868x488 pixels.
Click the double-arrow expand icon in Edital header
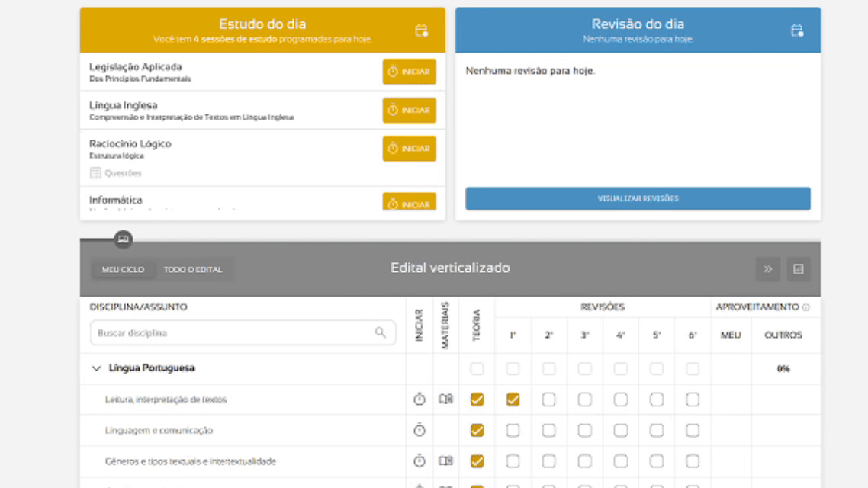[x=768, y=269]
